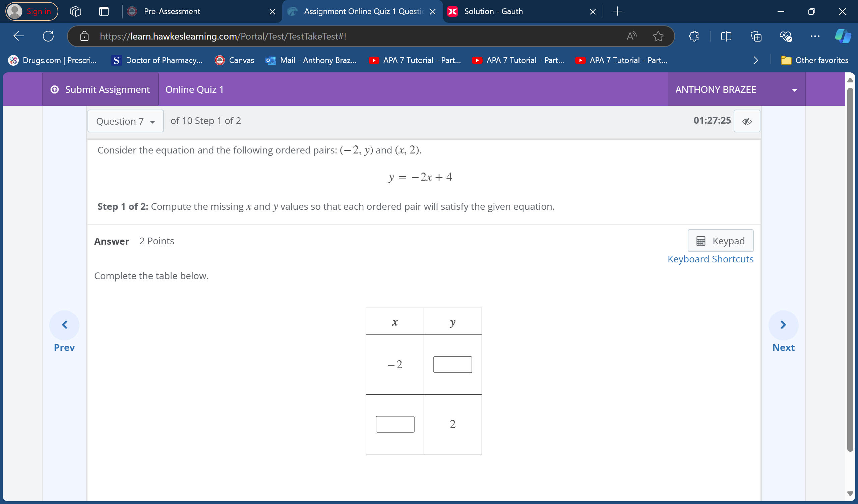Open Read aloud in address bar
858x504 pixels.
coord(631,36)
